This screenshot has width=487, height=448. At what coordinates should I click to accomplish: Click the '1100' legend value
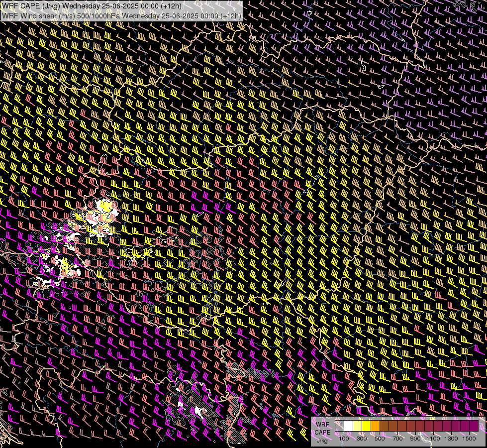click(433, 439)
